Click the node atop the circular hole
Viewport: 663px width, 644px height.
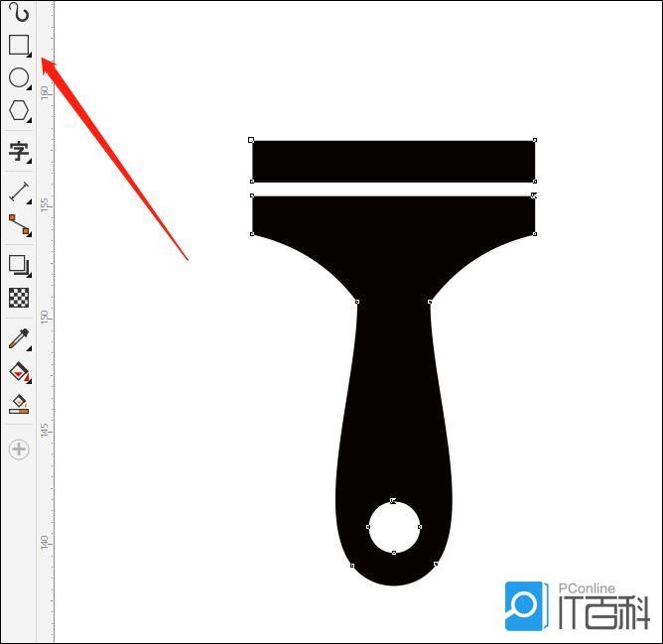click(x=393, y=501)
